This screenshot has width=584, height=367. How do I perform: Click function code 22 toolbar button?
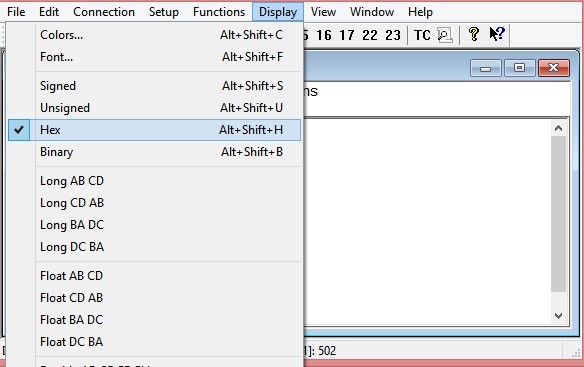370,35
